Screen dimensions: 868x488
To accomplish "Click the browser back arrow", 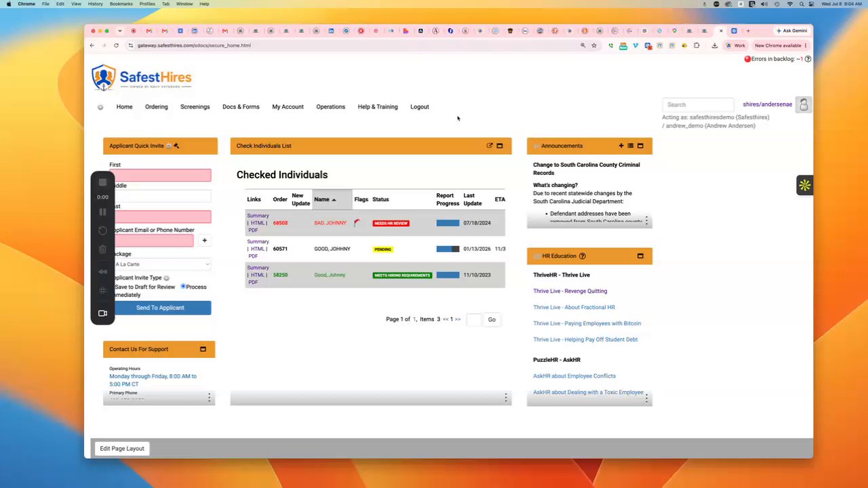I will point(92,45).
